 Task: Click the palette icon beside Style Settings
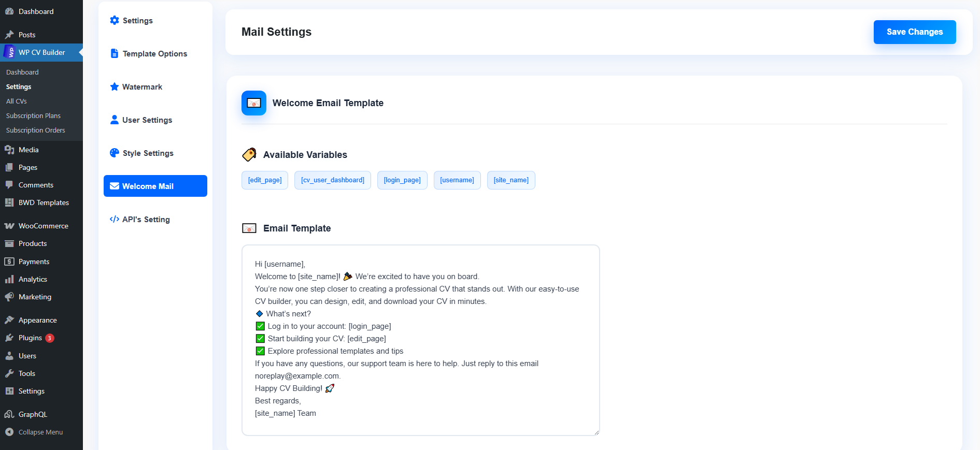(115, 153)
